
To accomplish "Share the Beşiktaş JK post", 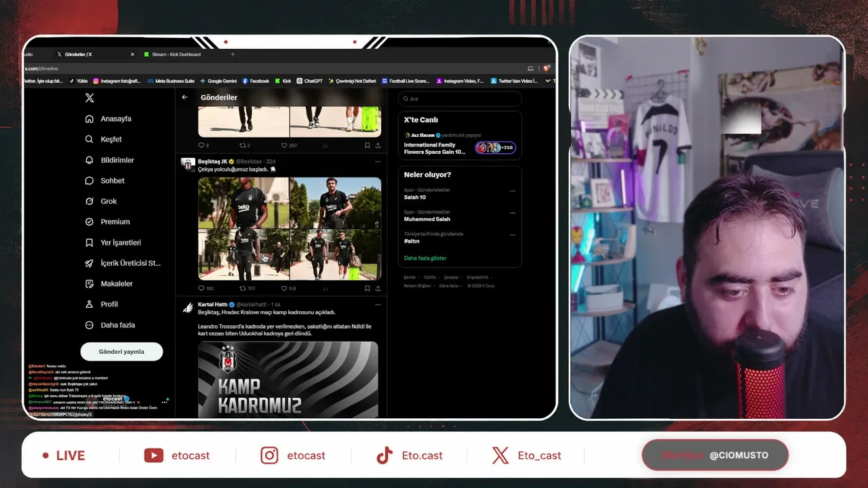I will (x=377, y=288).
